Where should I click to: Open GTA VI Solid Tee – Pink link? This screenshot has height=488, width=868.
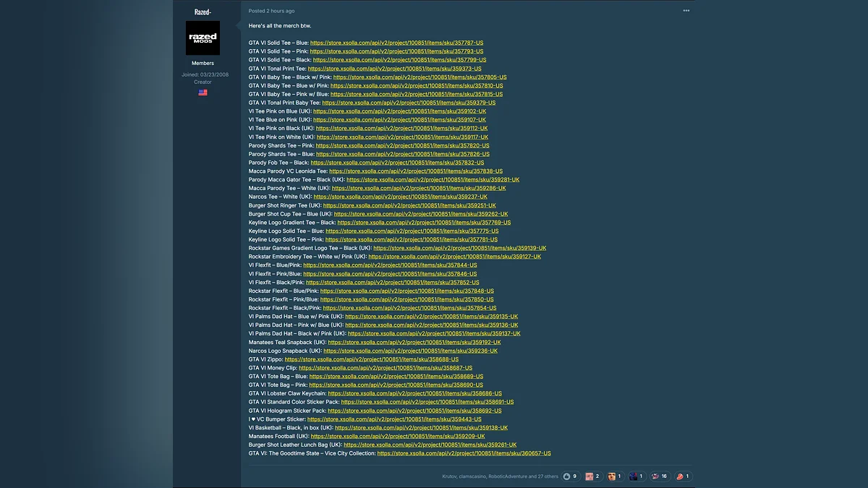coord(396,51)
